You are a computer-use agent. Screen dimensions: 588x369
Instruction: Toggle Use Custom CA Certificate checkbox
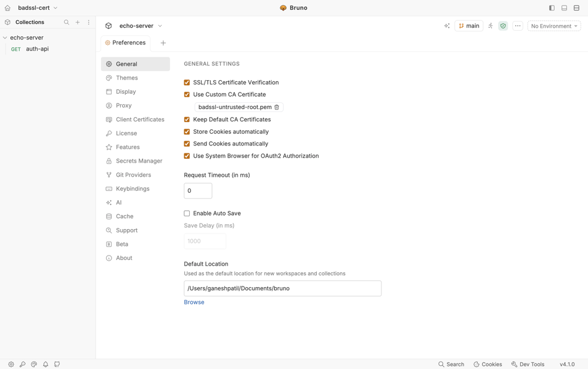coord(187,94)
